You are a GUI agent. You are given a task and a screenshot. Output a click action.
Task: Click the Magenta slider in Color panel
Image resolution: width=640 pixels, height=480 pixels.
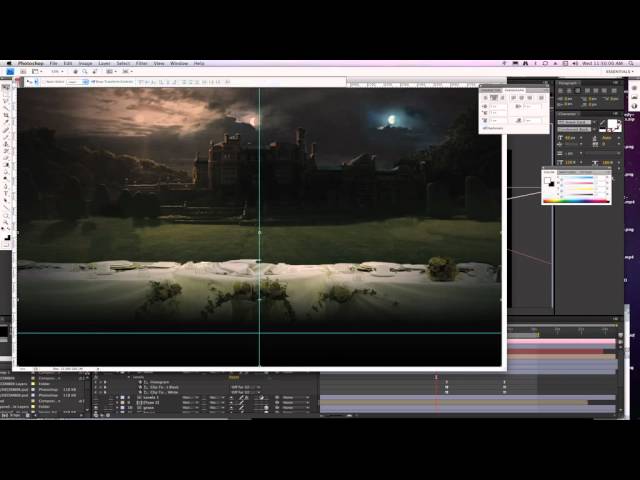point(578,183)
